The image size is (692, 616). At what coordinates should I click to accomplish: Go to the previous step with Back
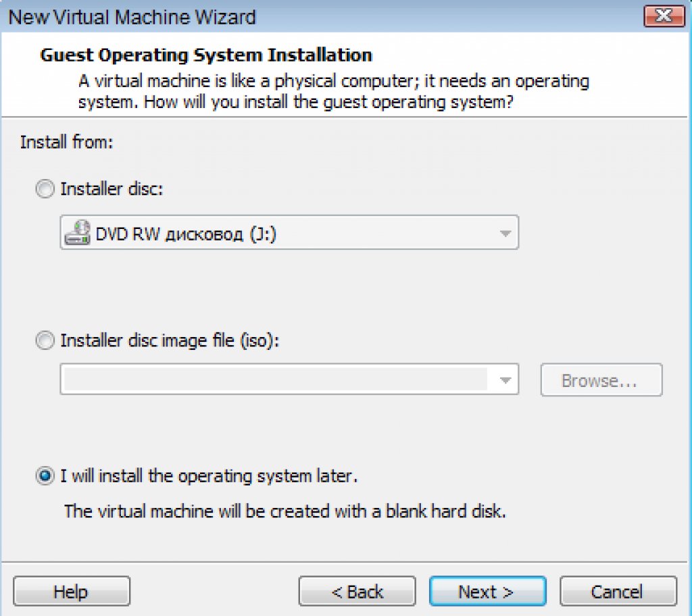pos(357,592)
